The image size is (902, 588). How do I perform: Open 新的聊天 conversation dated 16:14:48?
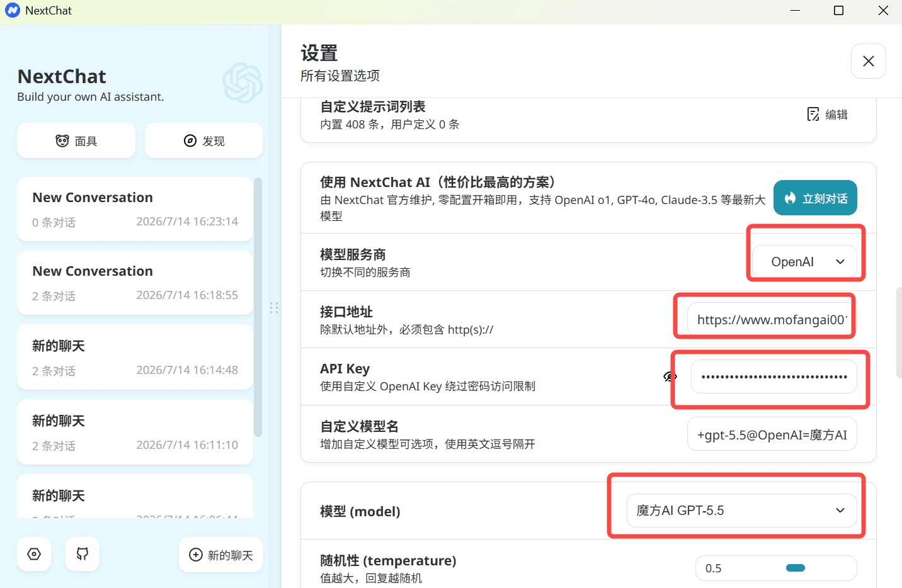[135, 357]
